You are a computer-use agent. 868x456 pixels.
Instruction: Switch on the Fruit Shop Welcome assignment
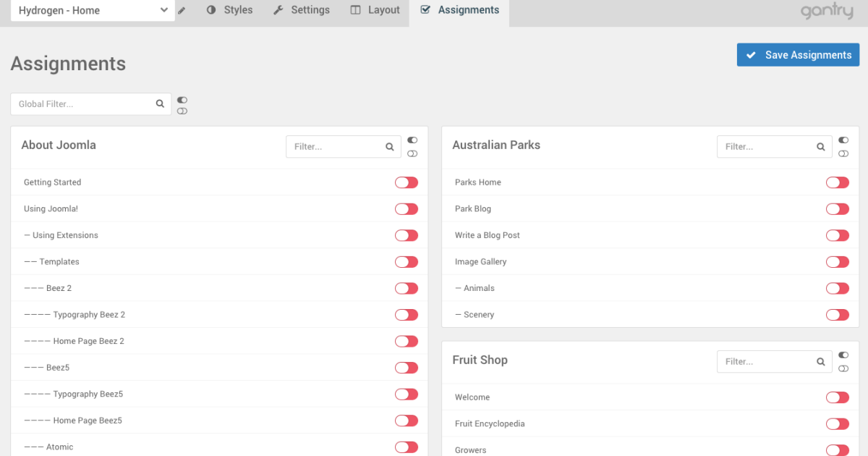tap(837, 397)
